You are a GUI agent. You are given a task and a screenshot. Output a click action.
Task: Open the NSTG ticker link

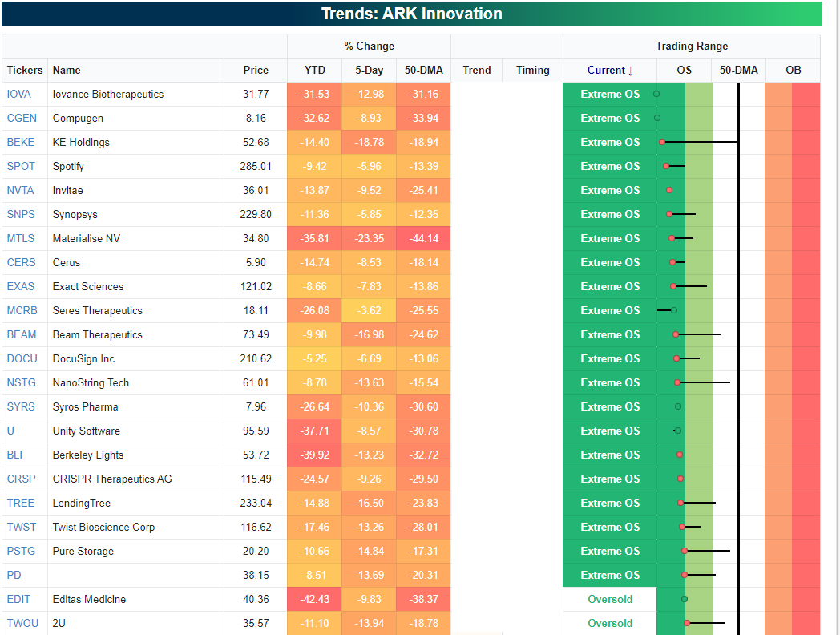coord(22,383)
